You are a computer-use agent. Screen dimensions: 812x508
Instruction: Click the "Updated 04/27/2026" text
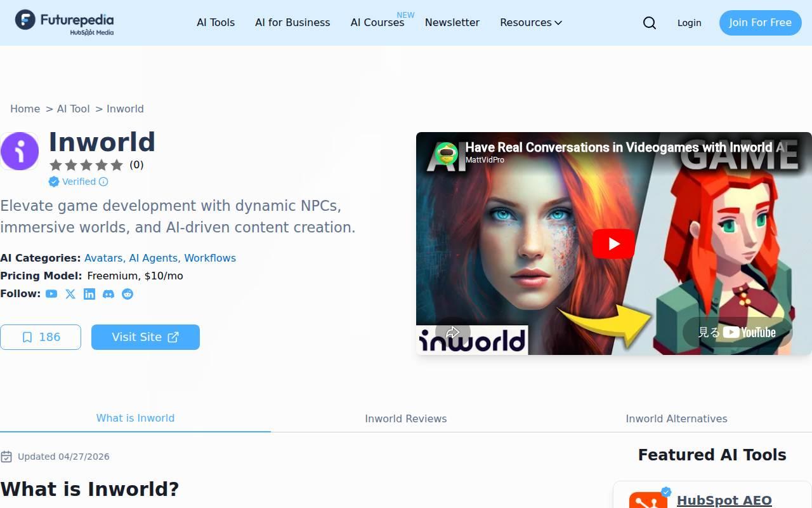(x=63, y=457)
